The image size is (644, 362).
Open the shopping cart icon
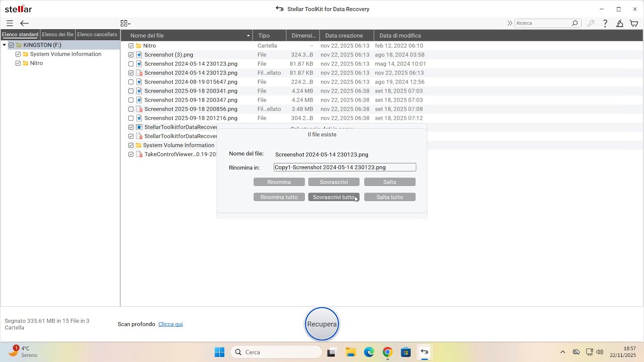pyautogui.click(x=634, y=23)
